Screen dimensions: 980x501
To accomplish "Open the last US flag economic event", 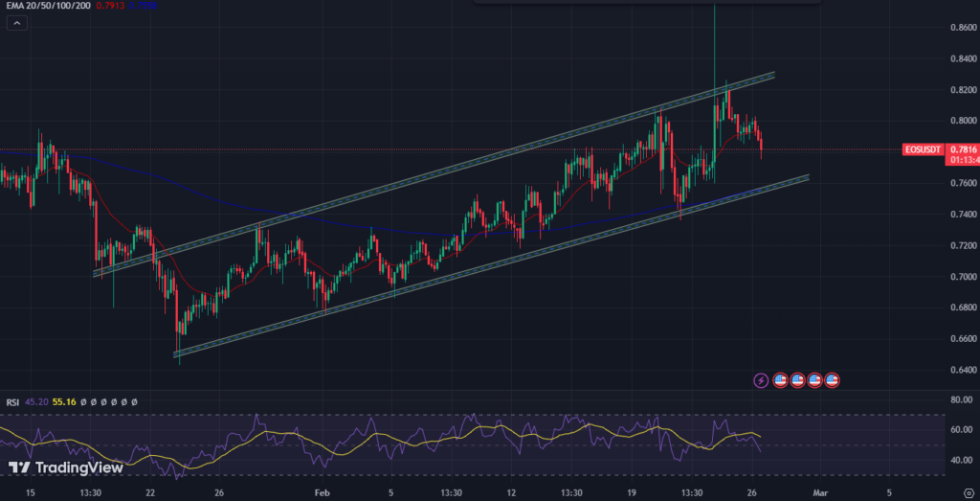I will tap(832, 379).
